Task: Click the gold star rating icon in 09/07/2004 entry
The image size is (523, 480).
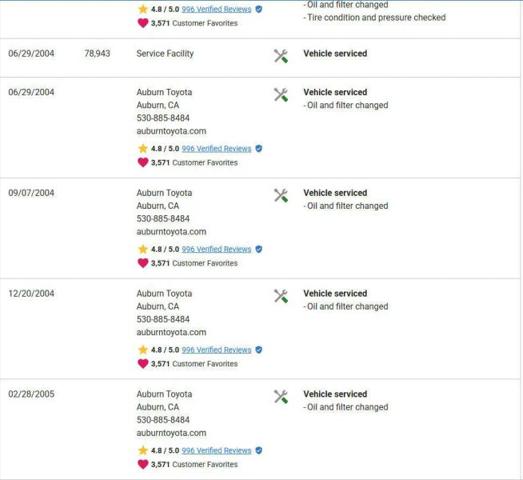Action: click(x=143, y=249)
